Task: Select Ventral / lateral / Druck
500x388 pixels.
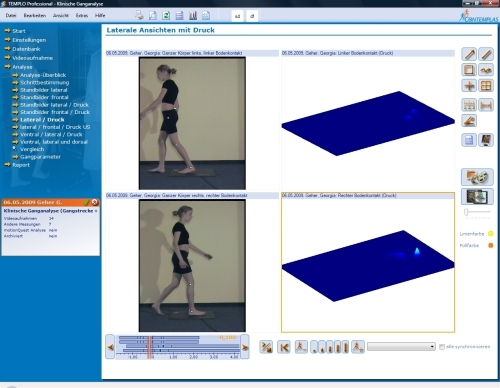Action: pyautogui.click(x=51, y=134)
